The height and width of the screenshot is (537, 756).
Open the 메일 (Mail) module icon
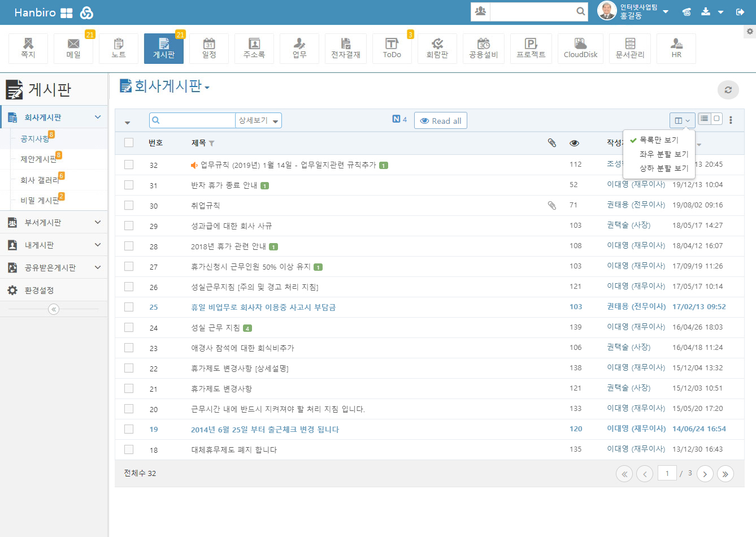[x=73, y=49]
